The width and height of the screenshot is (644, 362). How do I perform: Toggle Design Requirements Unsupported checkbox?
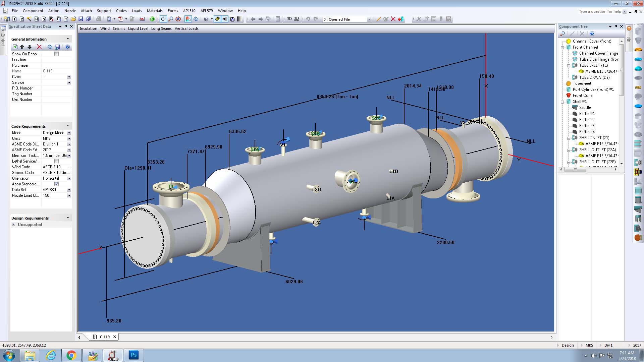click(x=14, y=225)
